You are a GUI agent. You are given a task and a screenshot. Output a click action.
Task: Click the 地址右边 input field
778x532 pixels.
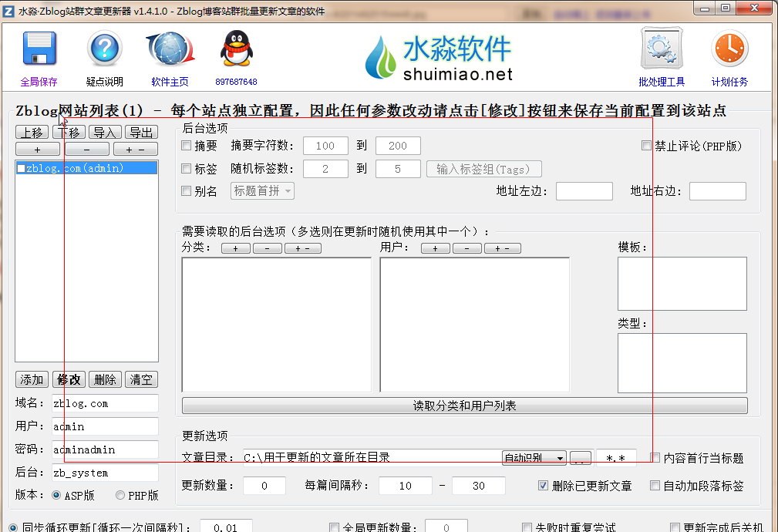(718, 191)
